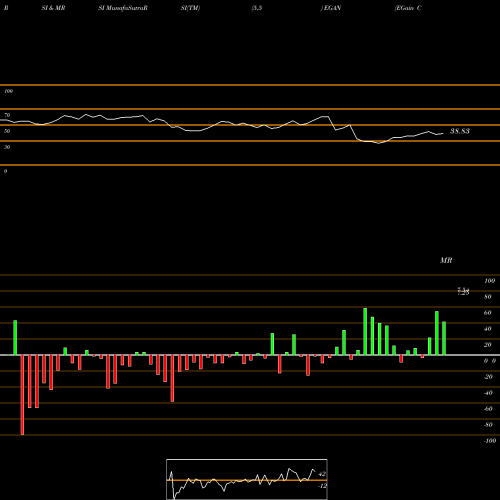Click the 40 label on MR axis

click(488, 329)
